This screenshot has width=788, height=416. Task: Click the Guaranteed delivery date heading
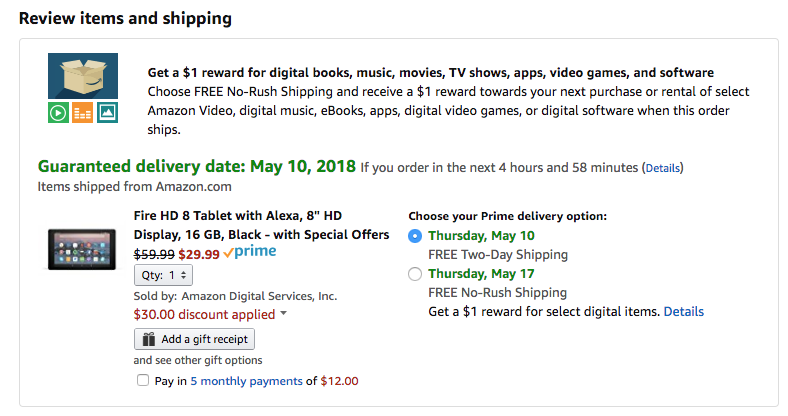pos(196,166)
